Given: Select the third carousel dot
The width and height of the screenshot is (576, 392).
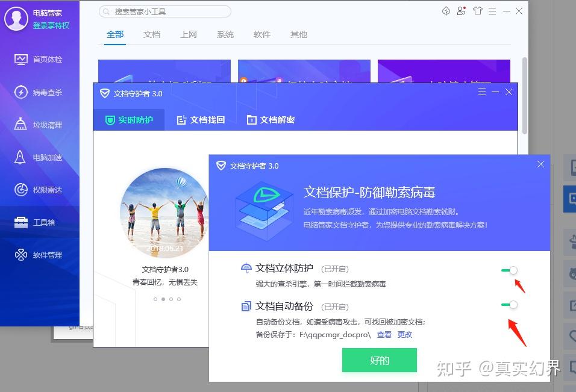Looking at the screenshot, I should (x=171, y=299).
